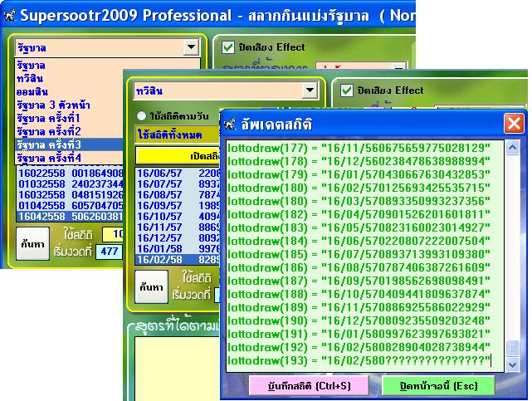Image resolution: width=532 pixels, height=401 pixels.
Task: Toggle ปิดเสียง Effect checkbox in the middle window
Action: click(346, 90)
